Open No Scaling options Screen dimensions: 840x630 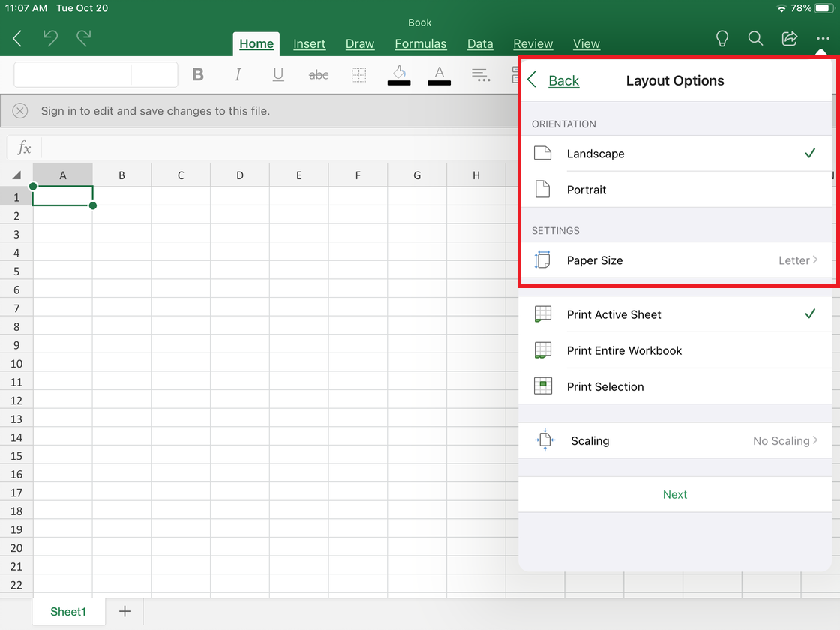[675, 440]
